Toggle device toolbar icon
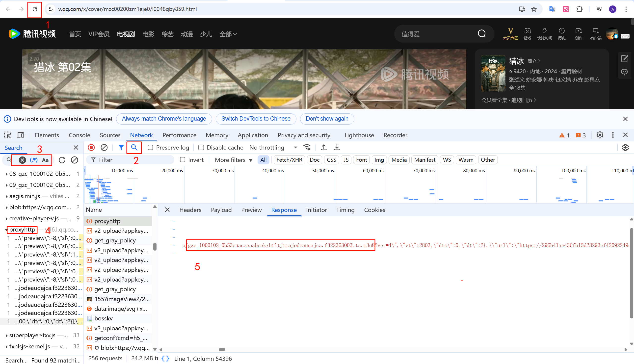634x364 pixels. [21, 135]
